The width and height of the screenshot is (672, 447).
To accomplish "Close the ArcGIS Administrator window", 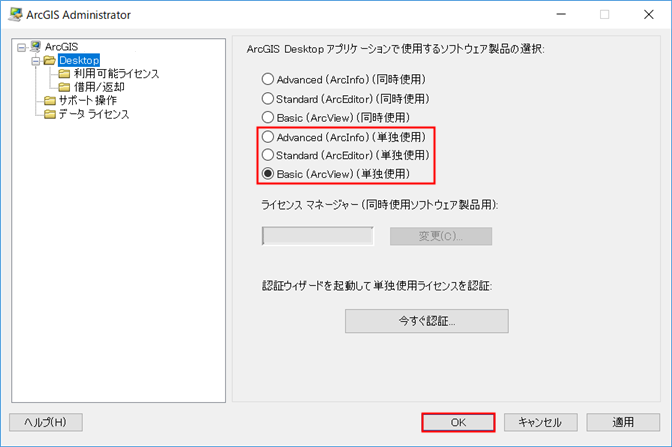I will (648, 15).
